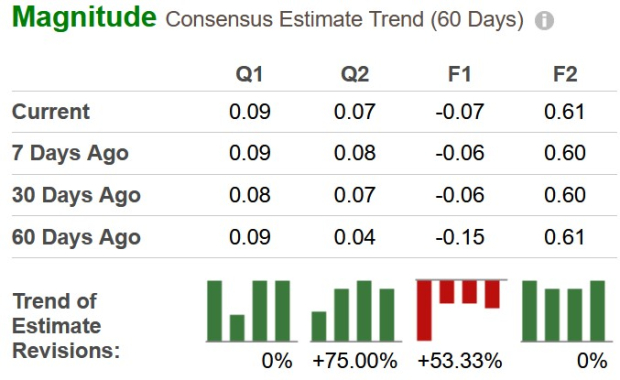Select the F2 column header

(565, 74)
